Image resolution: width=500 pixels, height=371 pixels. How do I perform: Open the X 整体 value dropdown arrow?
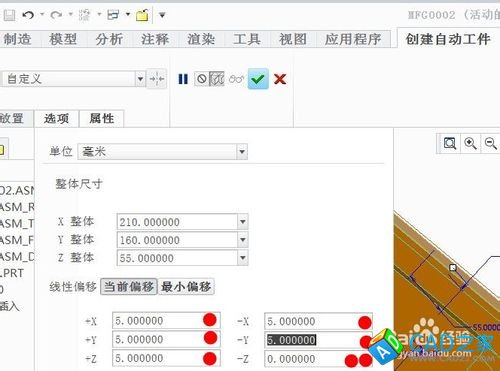tap(243, 222)
